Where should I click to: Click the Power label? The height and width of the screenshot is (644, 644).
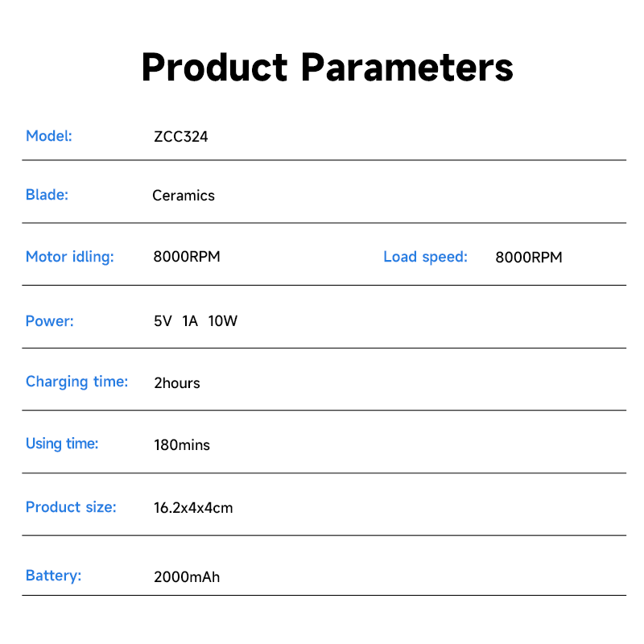click(50, 321)
